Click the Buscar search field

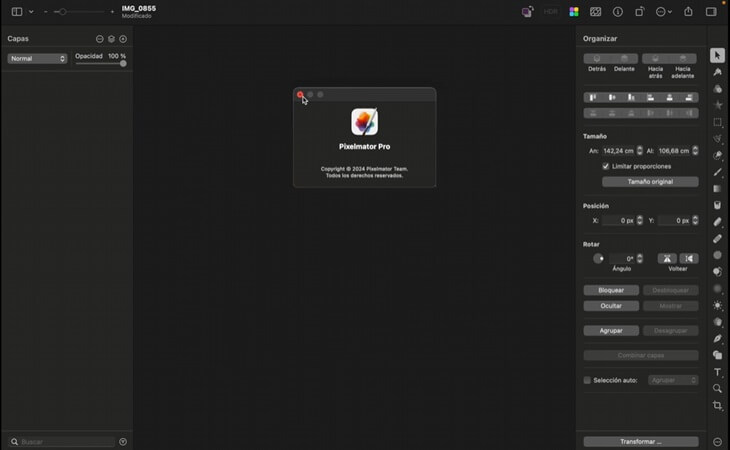[x=62, y=442]
